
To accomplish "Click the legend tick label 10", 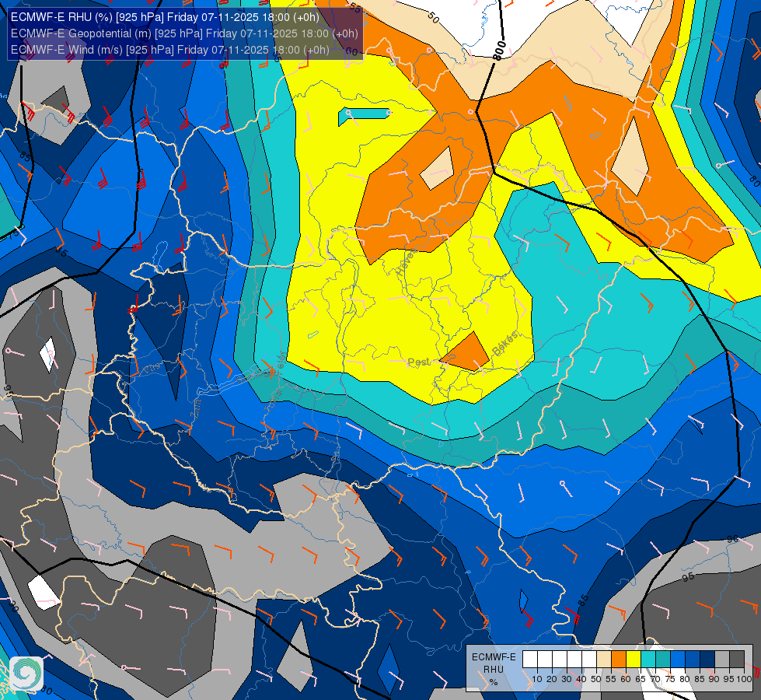I will click(x=537, y=679).
